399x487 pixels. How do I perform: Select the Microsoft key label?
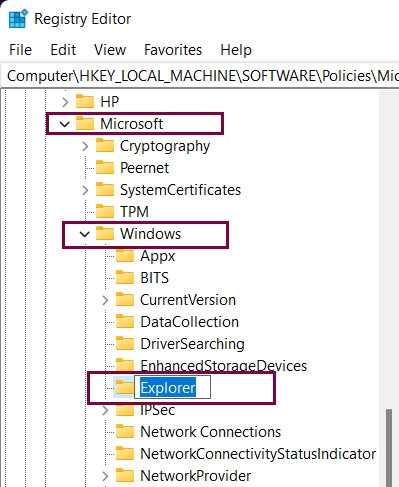point(131,124)
